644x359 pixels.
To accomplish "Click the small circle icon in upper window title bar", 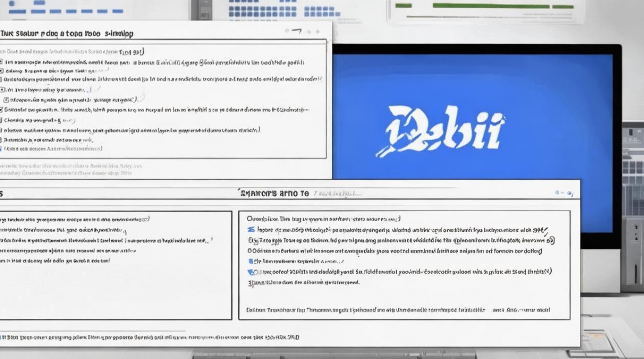I will (287, 31).
